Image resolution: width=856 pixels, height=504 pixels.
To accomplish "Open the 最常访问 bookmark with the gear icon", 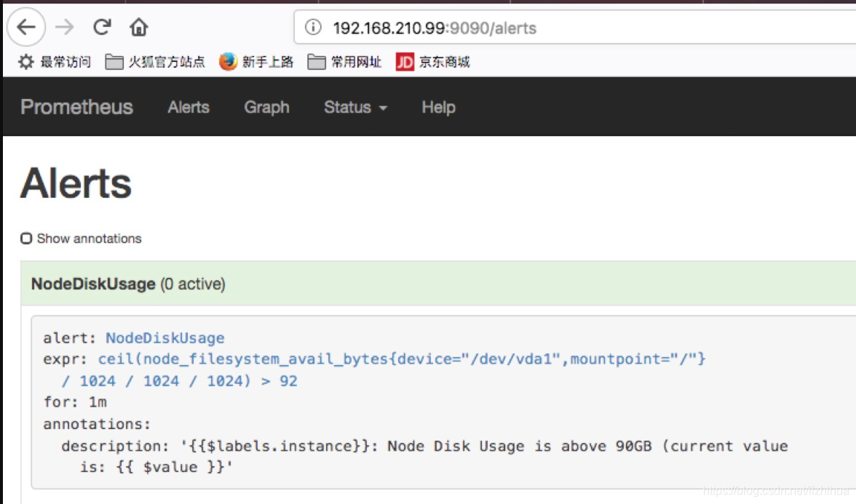I will tap(55, 62).
